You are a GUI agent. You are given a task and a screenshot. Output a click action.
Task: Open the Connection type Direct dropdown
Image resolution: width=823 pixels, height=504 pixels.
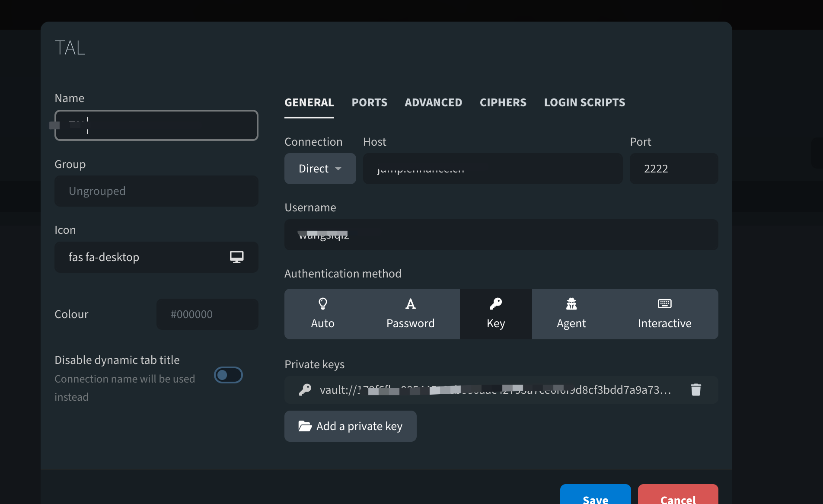pos(320,169)
